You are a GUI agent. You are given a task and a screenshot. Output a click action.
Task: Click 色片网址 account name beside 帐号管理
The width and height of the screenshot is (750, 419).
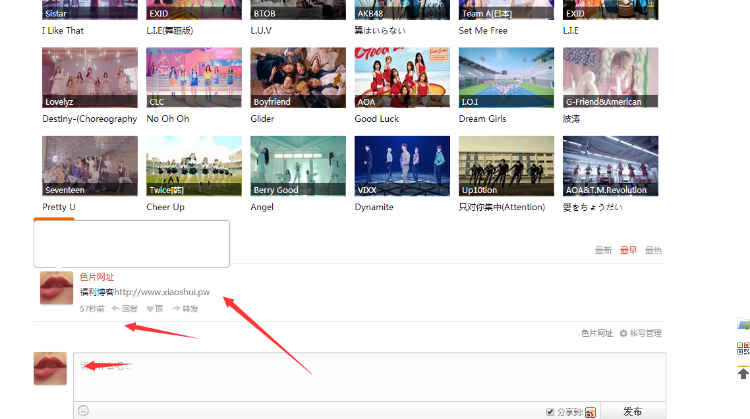pyautogui.click(x=597, y=333)
